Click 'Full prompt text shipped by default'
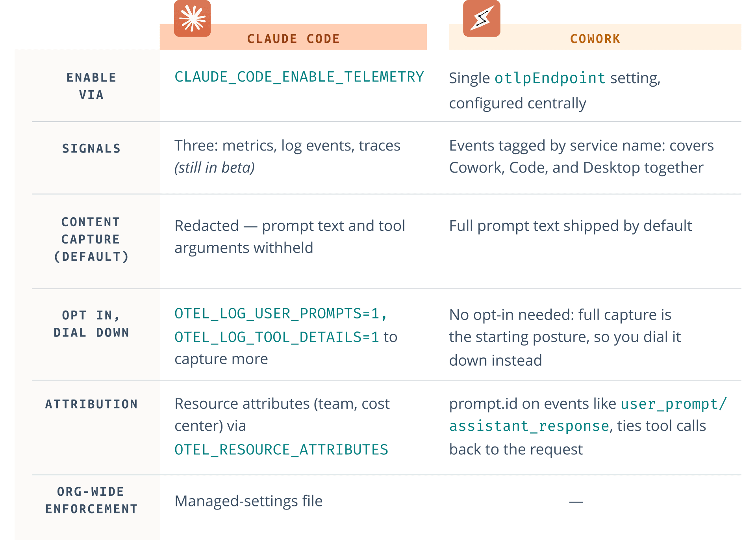This screenshot has height=558, width=756. coord(571,226)
